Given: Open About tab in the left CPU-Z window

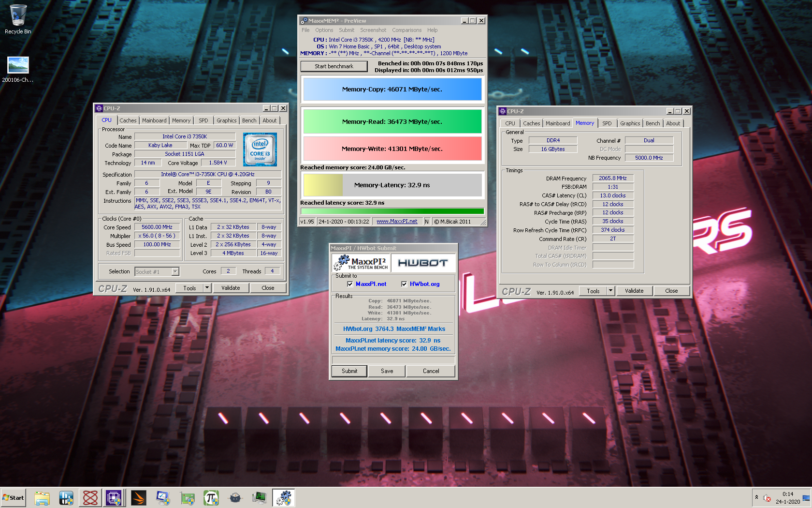Looking at the screenshot, I should pos(270,120).
